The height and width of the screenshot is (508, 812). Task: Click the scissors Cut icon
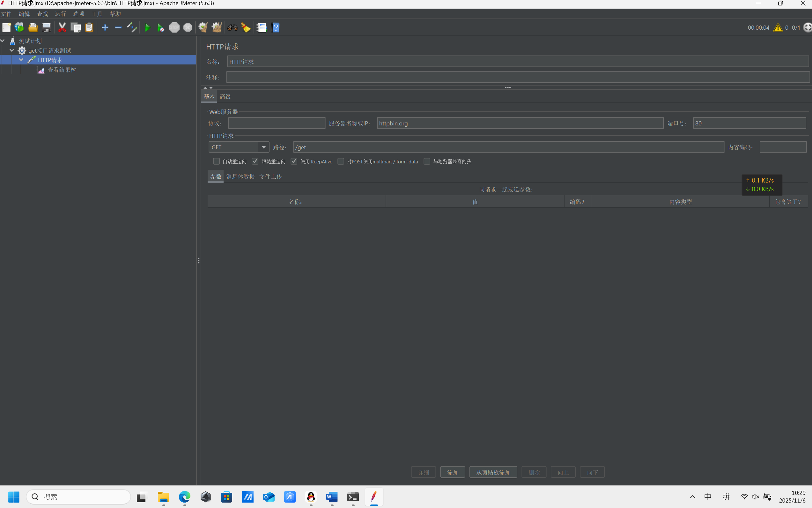pyautogui.click(x=62, y=27)
